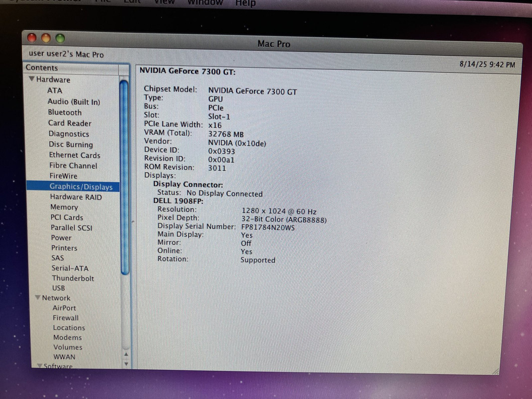Image resolution: width=532 pixels, height=399 pixels.
Task: Click the sidebar blue scroll thumb
Action: [x=124, y=177]
